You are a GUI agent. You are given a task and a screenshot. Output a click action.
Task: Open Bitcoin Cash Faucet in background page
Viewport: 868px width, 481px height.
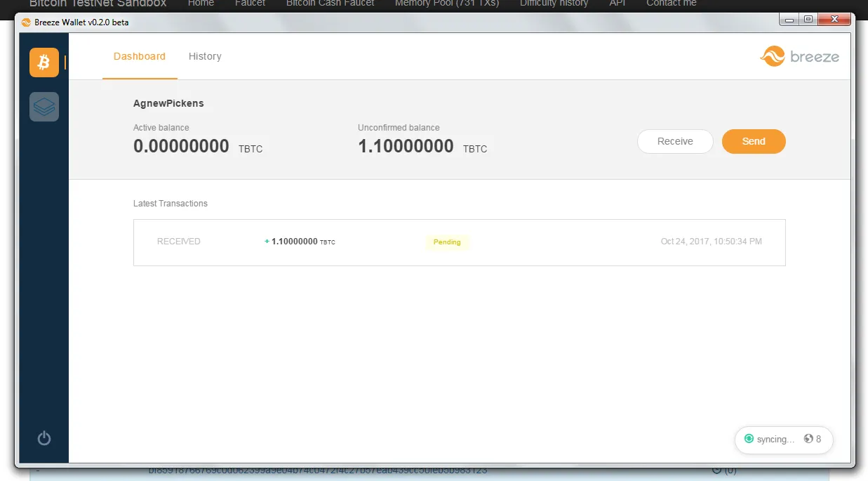pyautogui.click(x=330, y=4)
